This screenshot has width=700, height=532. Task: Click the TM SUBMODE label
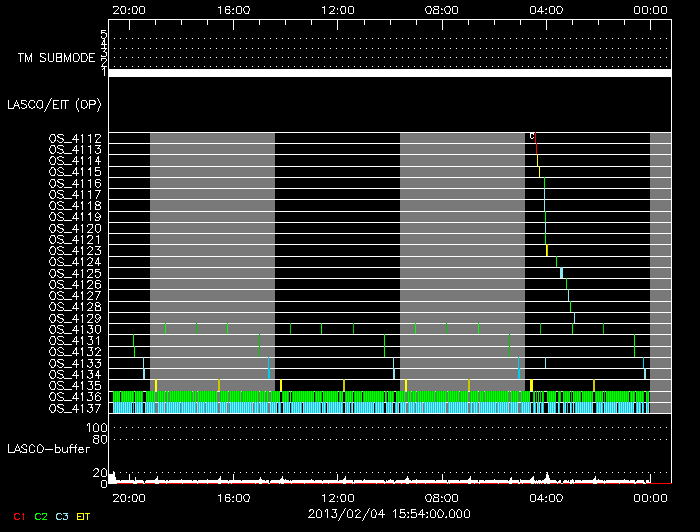(x=55, y=58)
